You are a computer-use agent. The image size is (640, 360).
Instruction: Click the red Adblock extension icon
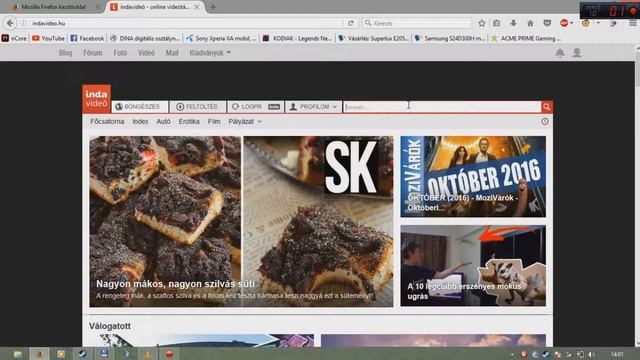coord(564,23)
